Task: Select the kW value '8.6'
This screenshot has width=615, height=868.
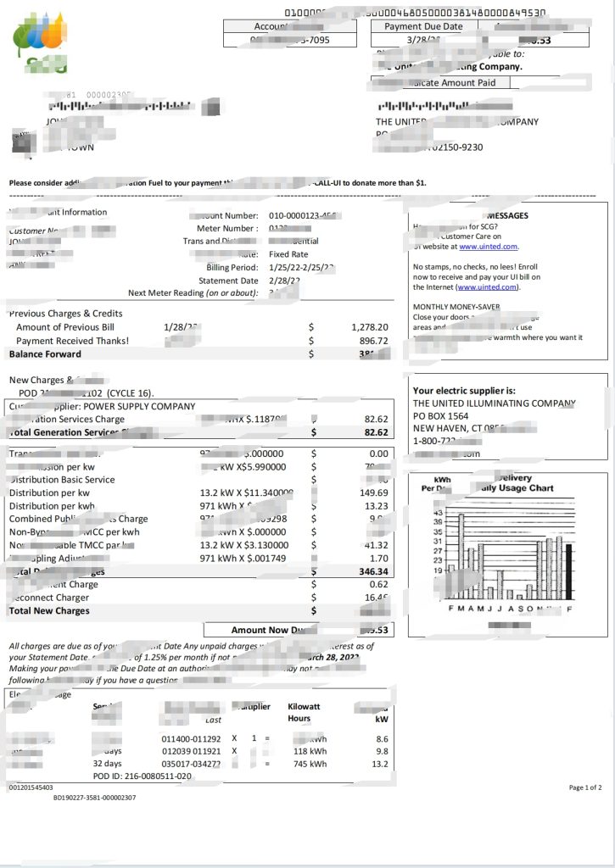Action: 382,739
